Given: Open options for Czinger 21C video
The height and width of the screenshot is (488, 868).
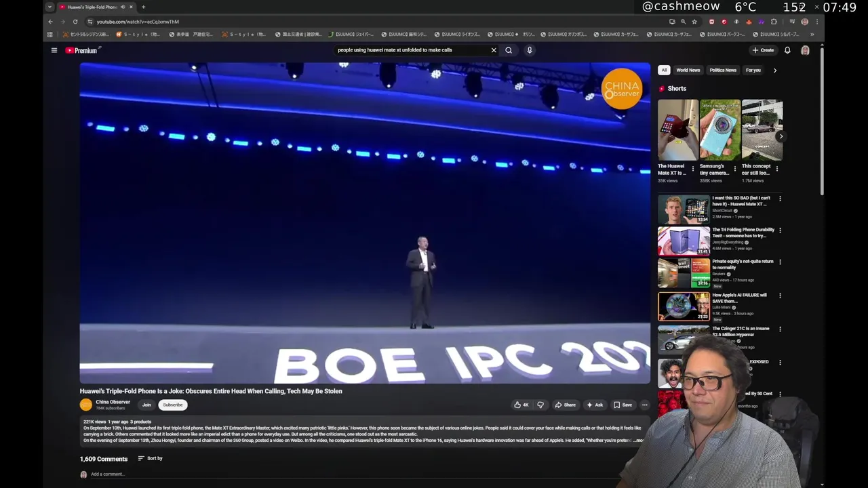Looking at the screenshot, I should (780, 329).
